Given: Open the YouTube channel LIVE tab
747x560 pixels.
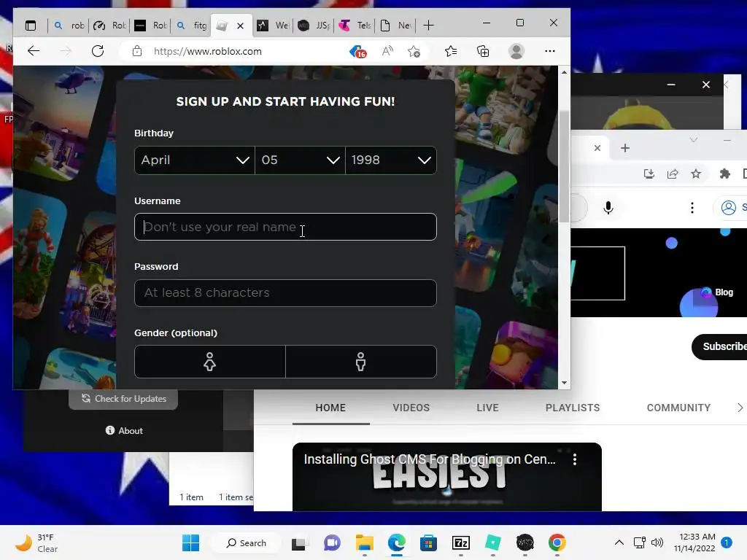Looking at the screenshot, I should pos(487,408).
